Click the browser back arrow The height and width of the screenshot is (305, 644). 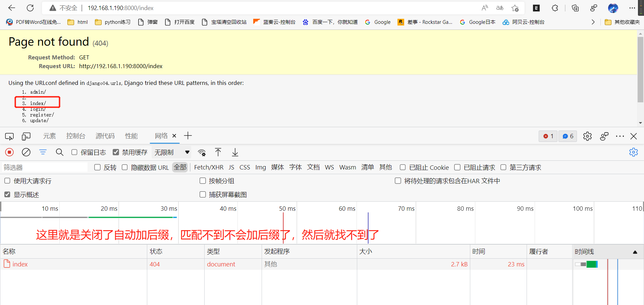coord(12,8)
